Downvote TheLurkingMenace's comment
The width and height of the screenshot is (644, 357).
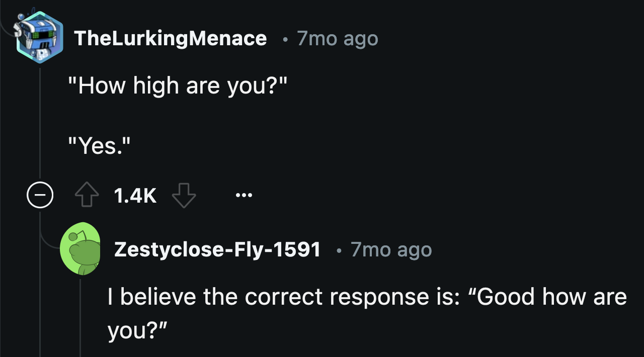(184, 196)
